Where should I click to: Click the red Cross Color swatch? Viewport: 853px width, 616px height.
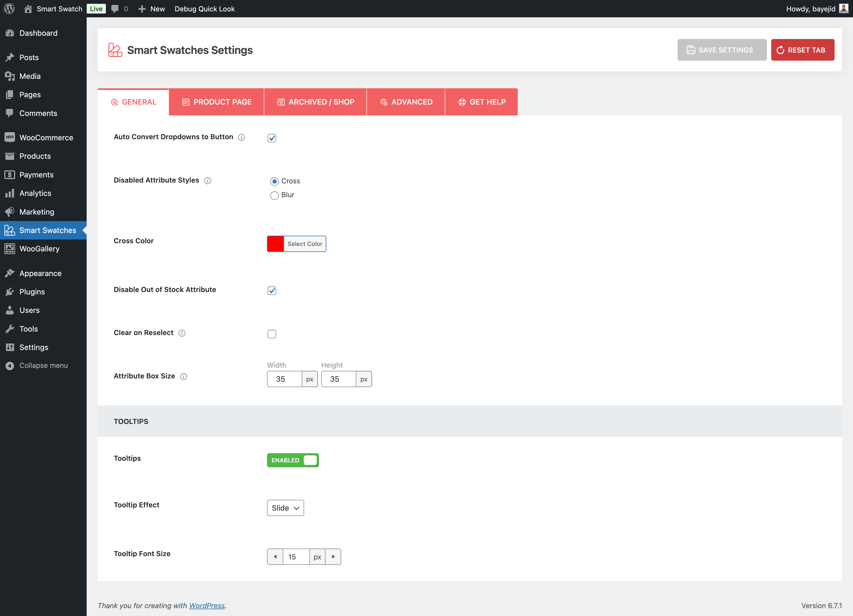[x=276, y=244]
